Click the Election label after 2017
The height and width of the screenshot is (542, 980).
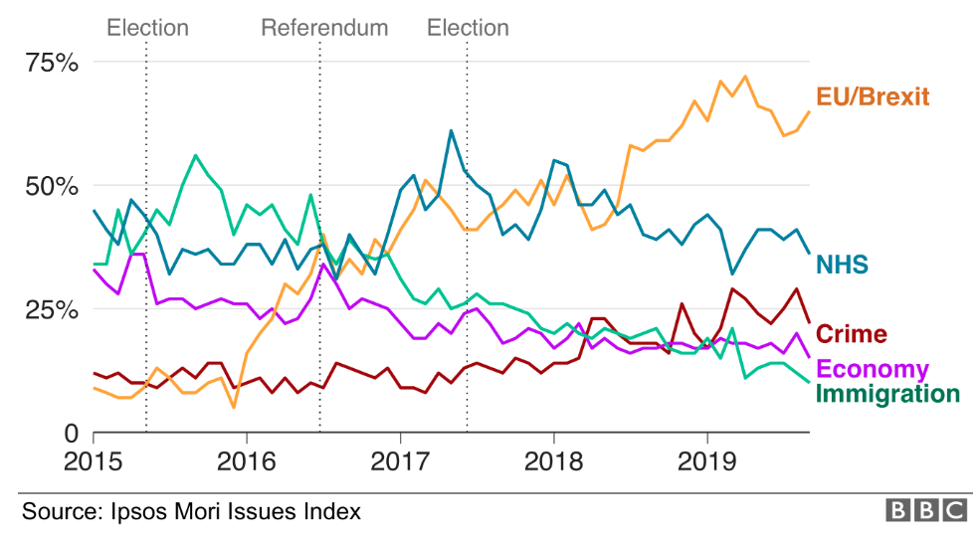[468, 28]
